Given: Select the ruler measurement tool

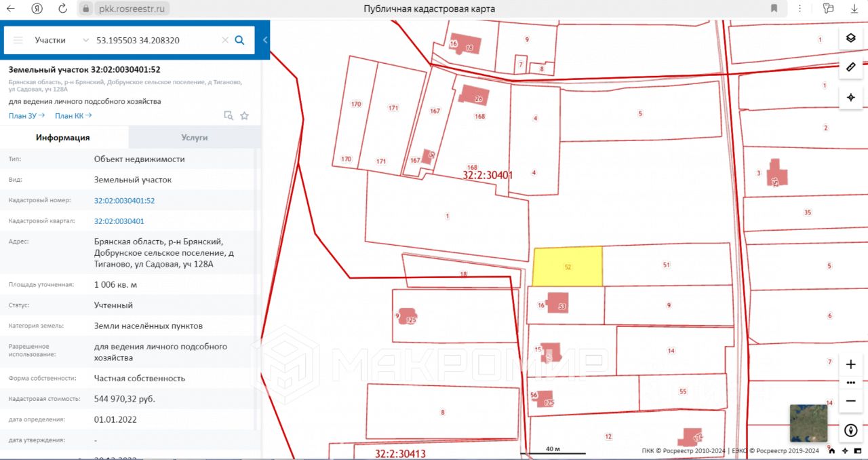Looking at the screenshot, I should point(850,67).
